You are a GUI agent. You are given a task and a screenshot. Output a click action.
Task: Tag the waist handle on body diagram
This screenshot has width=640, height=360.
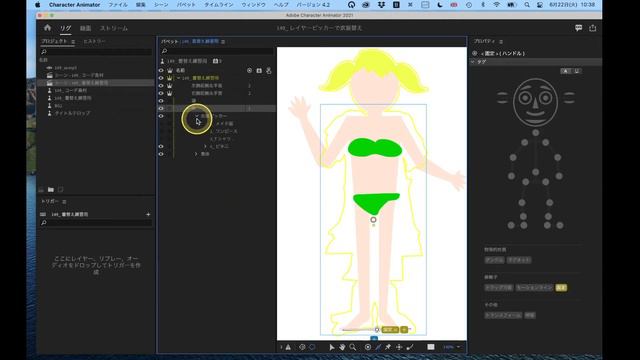pos(536,172)
